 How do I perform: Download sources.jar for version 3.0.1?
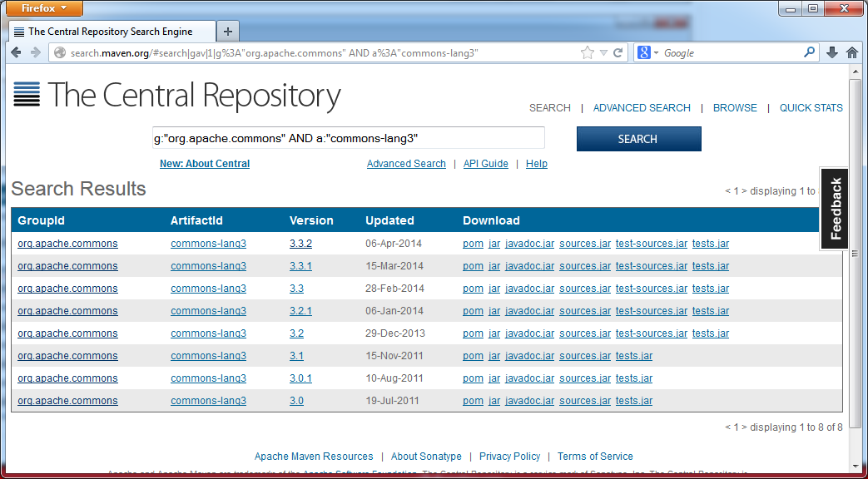585,378
